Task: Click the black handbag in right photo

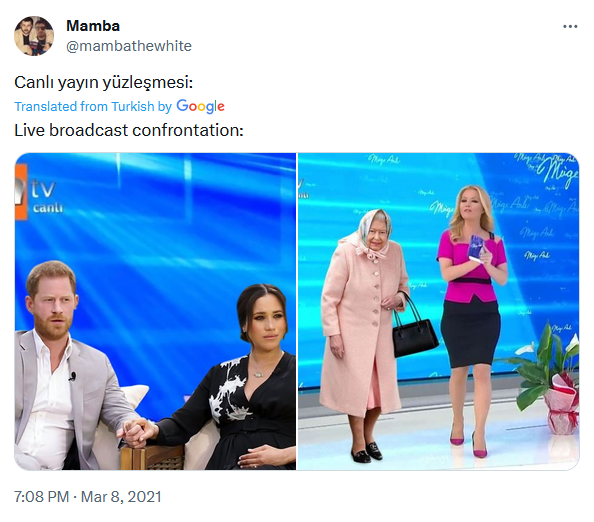Action: [413, 328]
